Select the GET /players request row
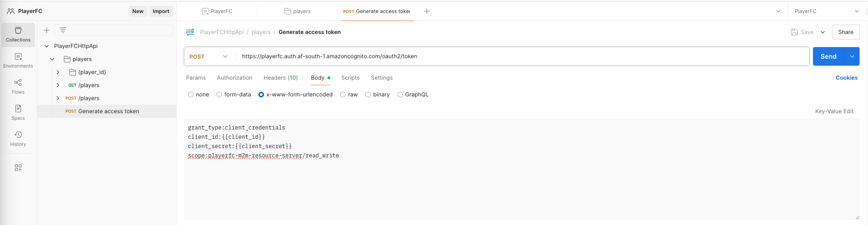This screenshot has height=225, width=868. pos(107,85)
